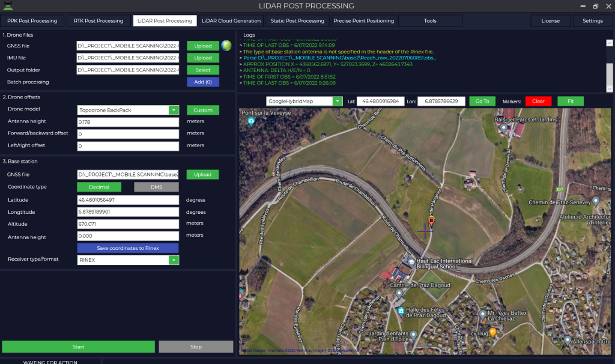Select Decimal coordinate type
The image size is (615, 364).
point(99,187)
